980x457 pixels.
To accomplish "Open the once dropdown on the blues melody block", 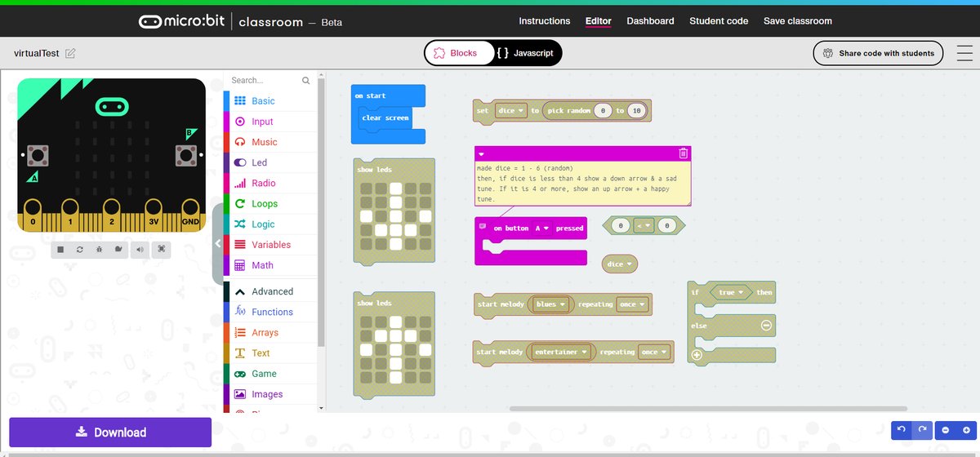I will tap(633, 304).
